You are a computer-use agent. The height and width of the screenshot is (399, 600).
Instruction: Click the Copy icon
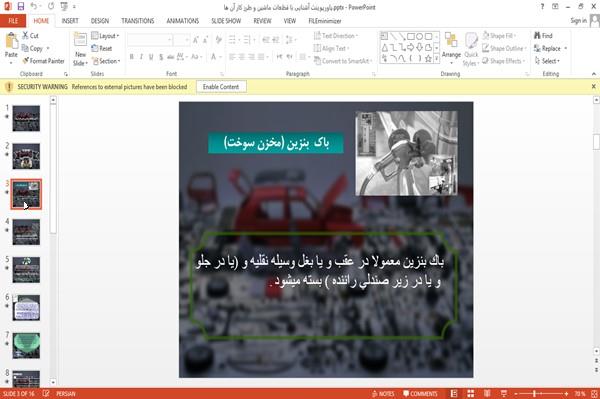pyautogui.click(x=25, y=48)
